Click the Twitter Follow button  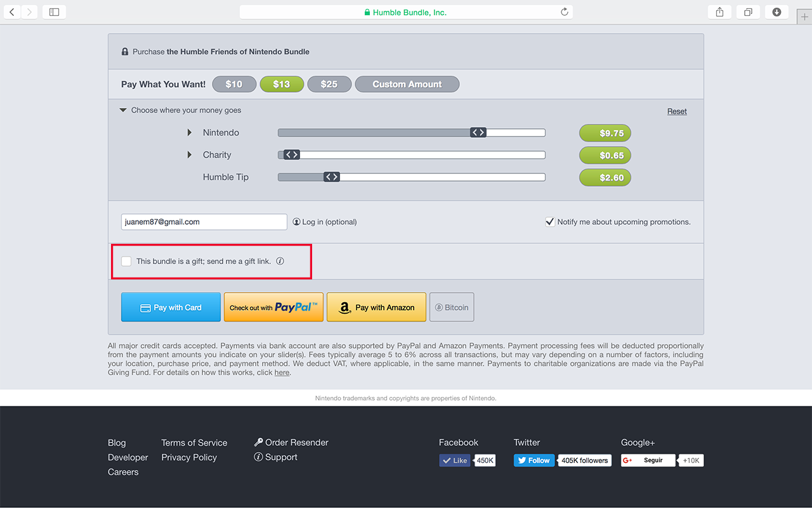tap(534, 460)
